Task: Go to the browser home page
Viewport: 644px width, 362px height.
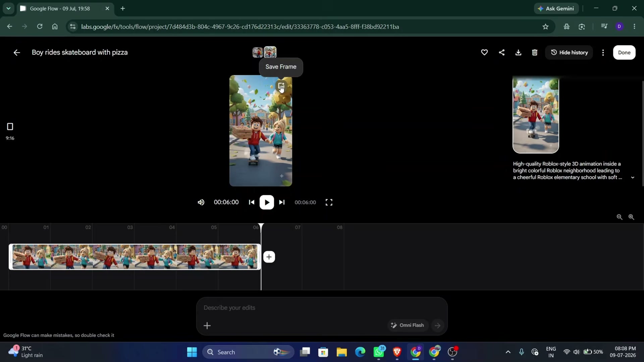Action: pyautogui.click(x=55, y=26)
